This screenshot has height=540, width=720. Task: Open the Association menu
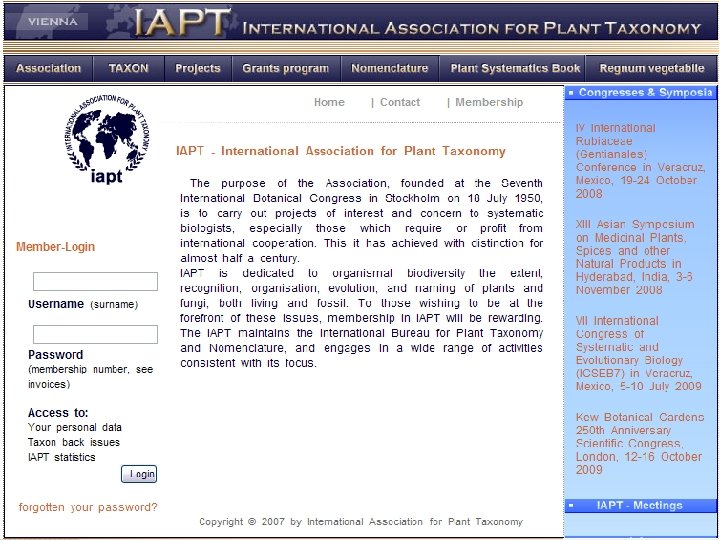48,68
